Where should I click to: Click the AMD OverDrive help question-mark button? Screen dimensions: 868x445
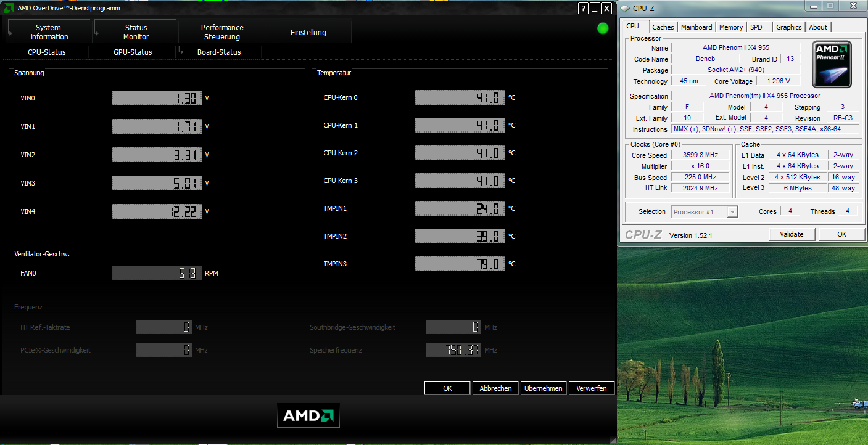[583, 8]
